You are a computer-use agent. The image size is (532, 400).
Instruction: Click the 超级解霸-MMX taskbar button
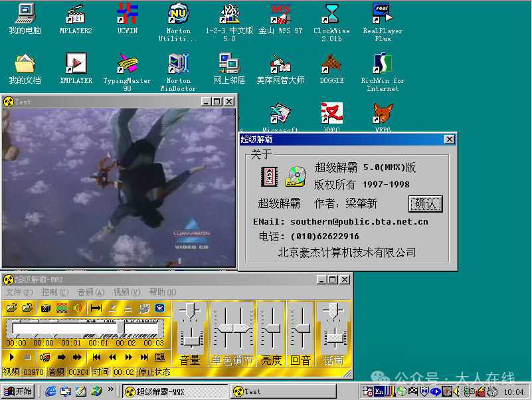(175, 391)
